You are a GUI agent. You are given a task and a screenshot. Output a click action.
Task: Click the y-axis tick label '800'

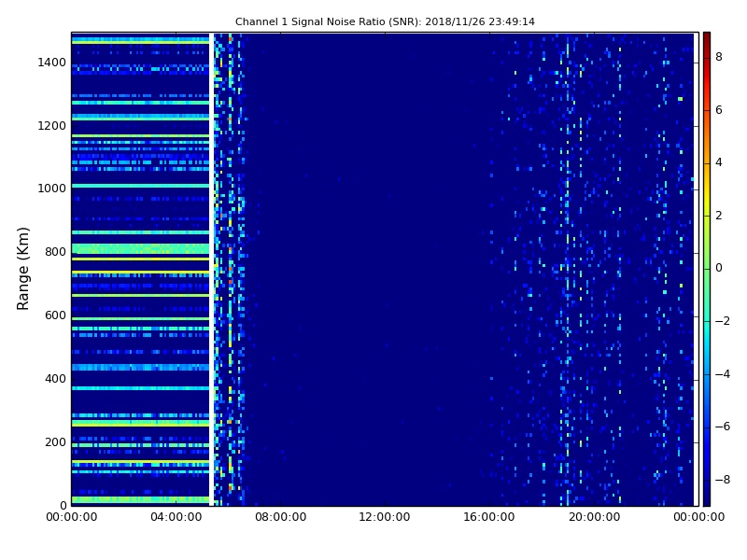55,252
